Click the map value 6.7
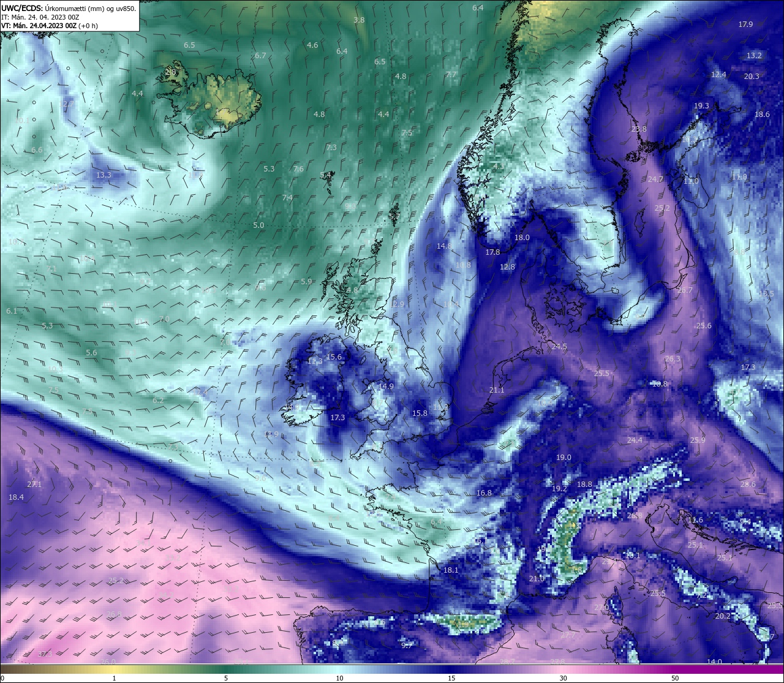The width and height of the screenshot is (784, 683). [x=260, y=56]
